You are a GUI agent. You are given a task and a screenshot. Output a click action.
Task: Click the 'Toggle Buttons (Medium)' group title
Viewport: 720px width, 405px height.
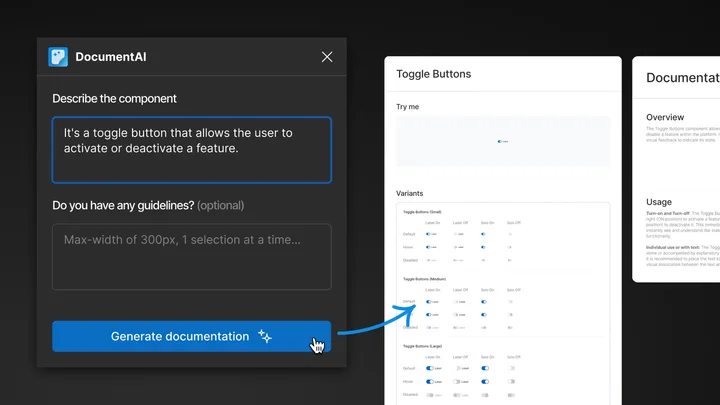(424, 279)
